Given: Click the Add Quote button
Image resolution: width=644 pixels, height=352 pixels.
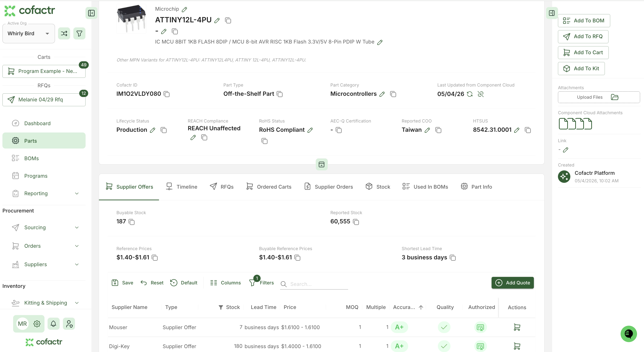Looking at the screenshot, I should coord(512,283).
